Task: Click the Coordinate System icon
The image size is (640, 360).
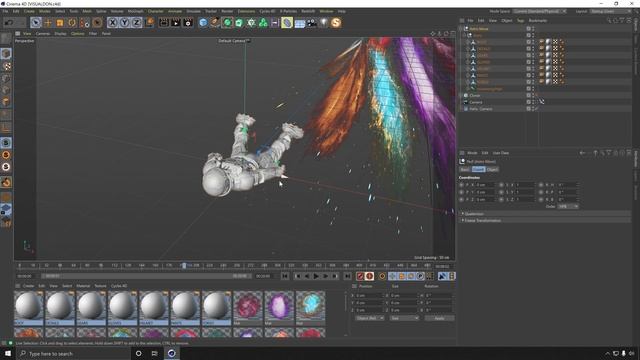Action: [149, 22]
